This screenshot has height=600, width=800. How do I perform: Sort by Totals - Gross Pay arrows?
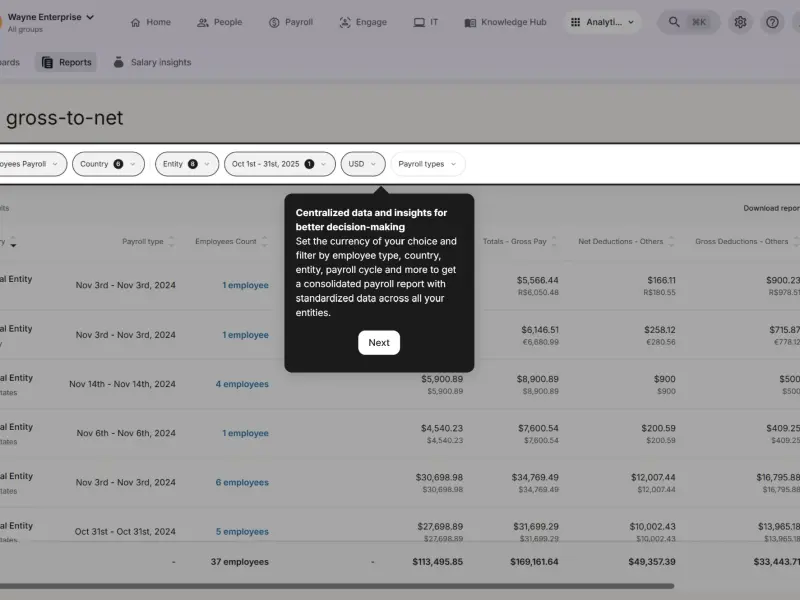pyautogui.click(x=554, y=241)
